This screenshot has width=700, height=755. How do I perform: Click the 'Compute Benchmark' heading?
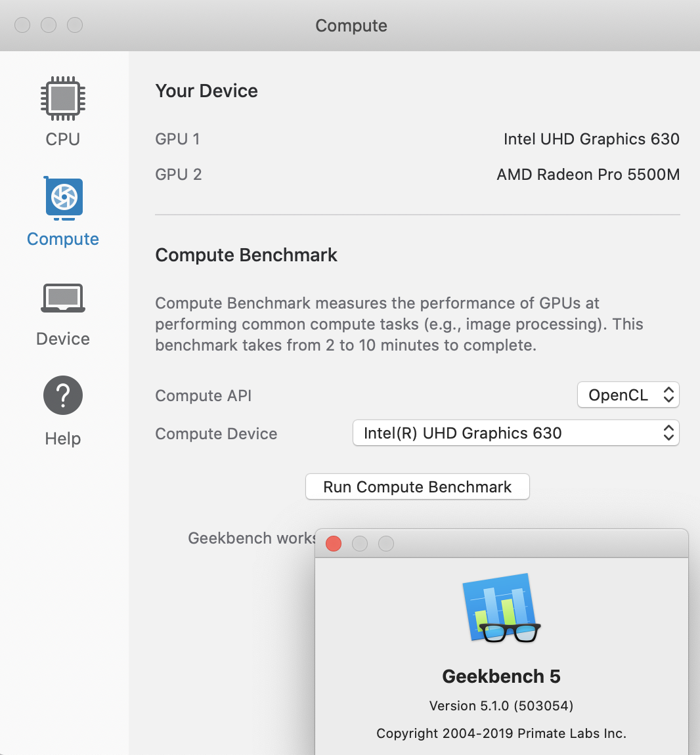246,255
